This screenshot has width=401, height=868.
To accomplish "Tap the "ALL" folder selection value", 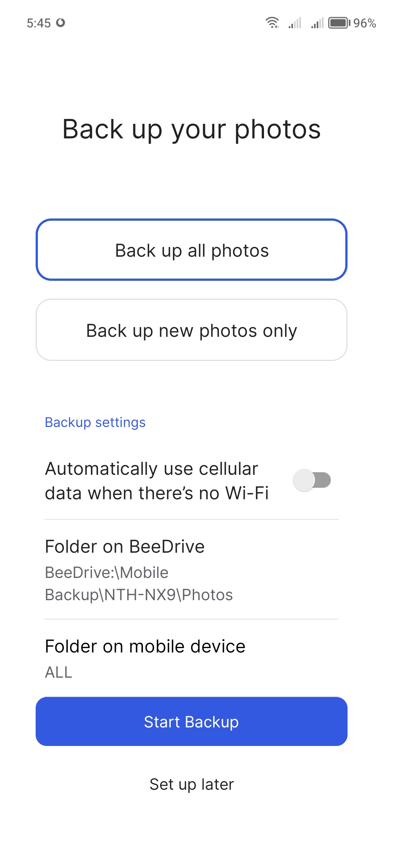I will pyautogui.click(x=59, y=672).
